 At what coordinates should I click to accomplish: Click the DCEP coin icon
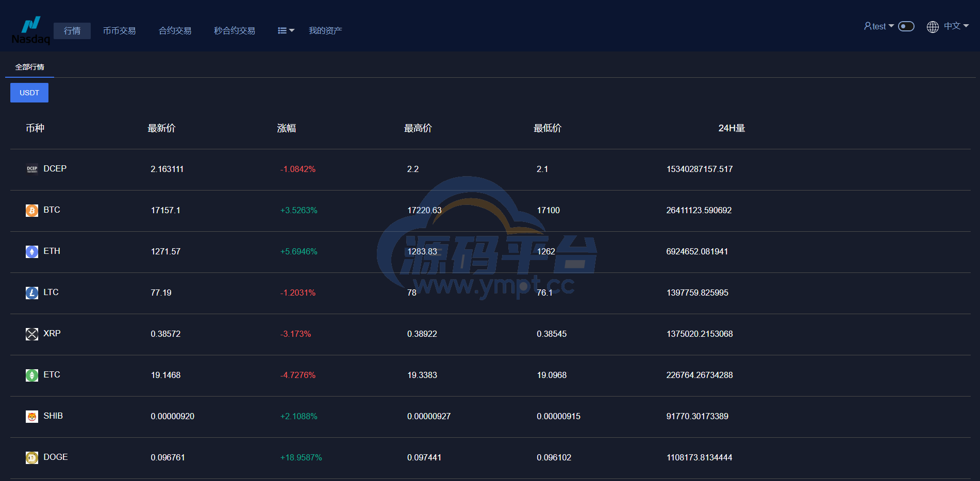pos(32,169)
